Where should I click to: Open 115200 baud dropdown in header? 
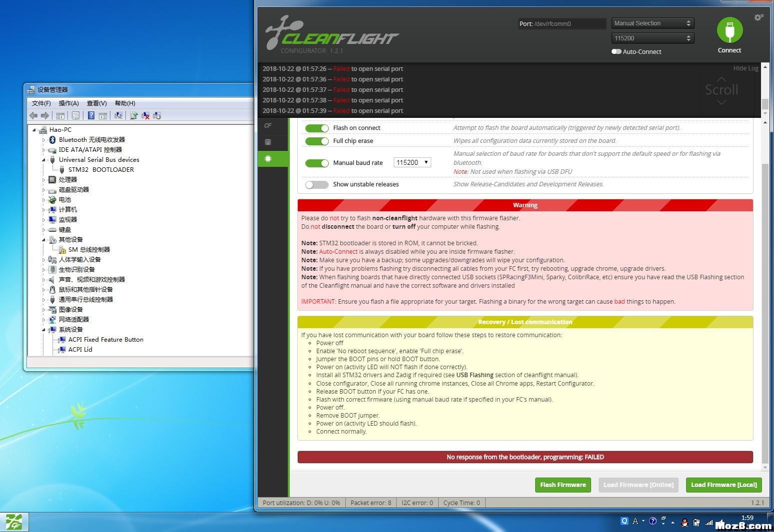pyautogui.click(x=653, y=38)
